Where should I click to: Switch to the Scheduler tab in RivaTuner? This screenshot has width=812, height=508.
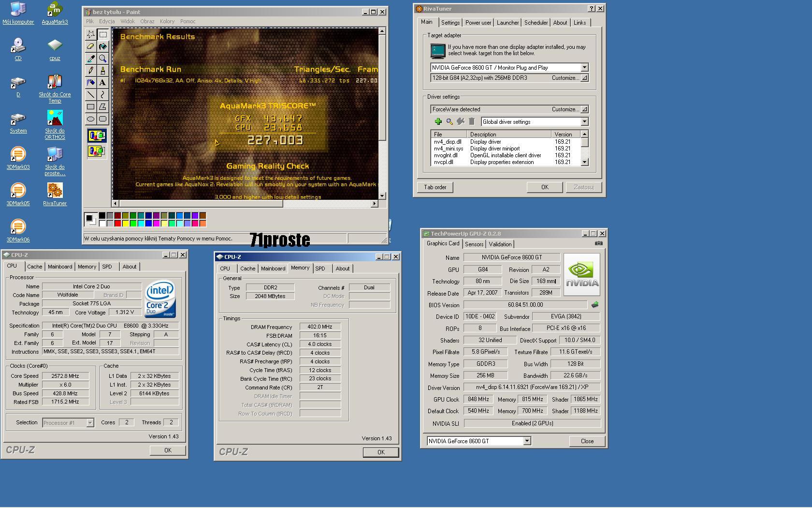536,23
